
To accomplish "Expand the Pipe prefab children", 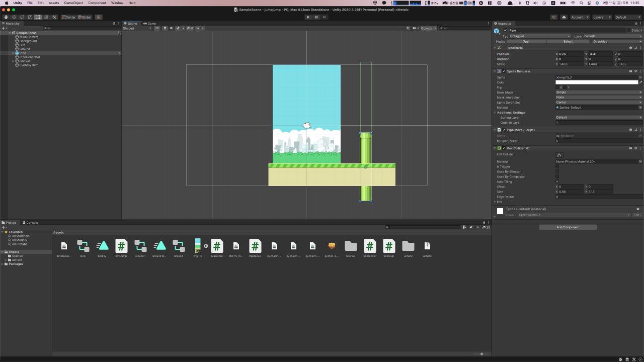I will click(x=13, y=53).
